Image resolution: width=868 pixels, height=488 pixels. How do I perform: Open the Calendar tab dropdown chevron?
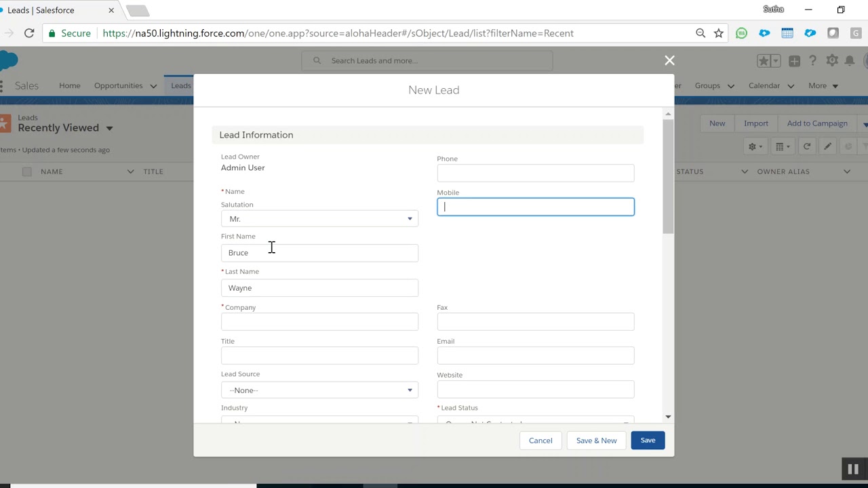tap(791, 86)
